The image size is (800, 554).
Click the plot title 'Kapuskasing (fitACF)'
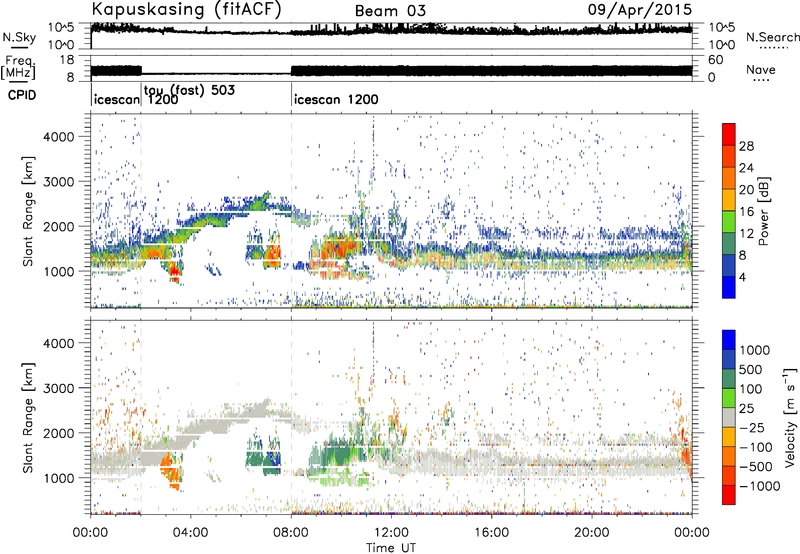click(186, 10)
